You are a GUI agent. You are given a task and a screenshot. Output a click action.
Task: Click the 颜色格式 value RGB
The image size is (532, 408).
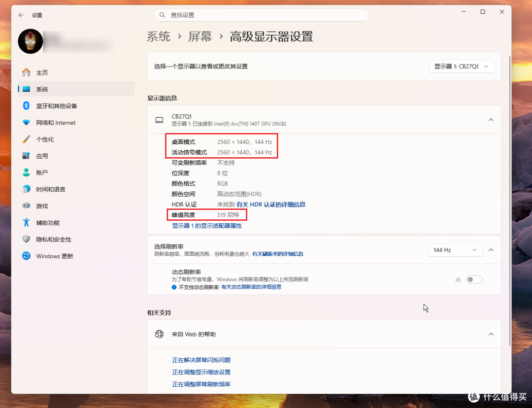click(222, 184)
